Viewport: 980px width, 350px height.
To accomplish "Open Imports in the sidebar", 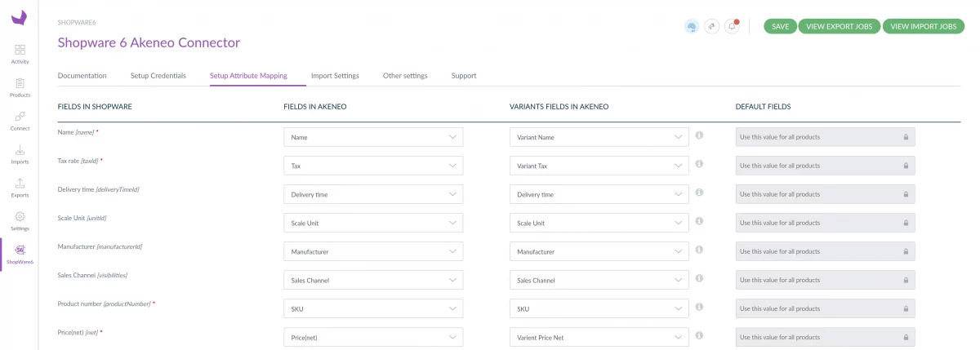I will [20, 154].
